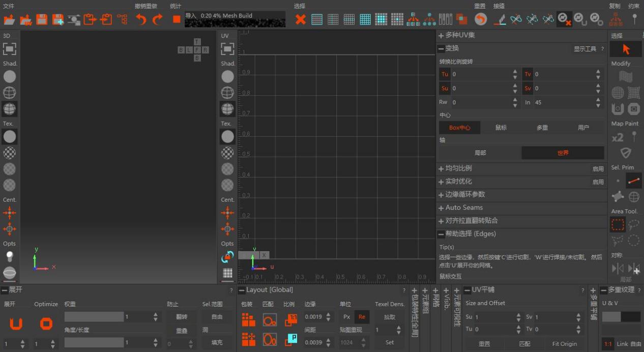Image resolution: width=644 pixels, height=352 pixels.
Task: Select the orange arrow selection tool
Action: 626,49
